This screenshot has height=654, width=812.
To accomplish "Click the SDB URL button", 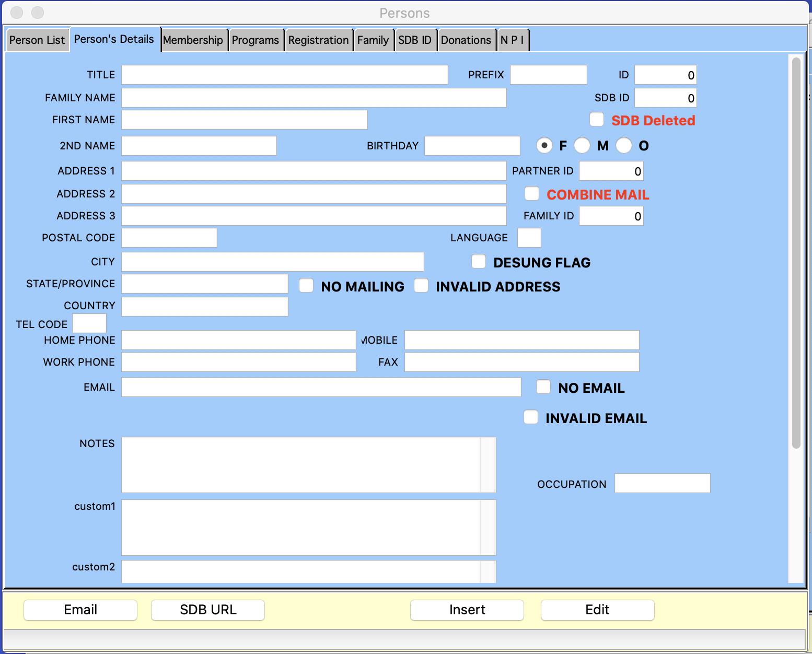I will tap(208, 610).
